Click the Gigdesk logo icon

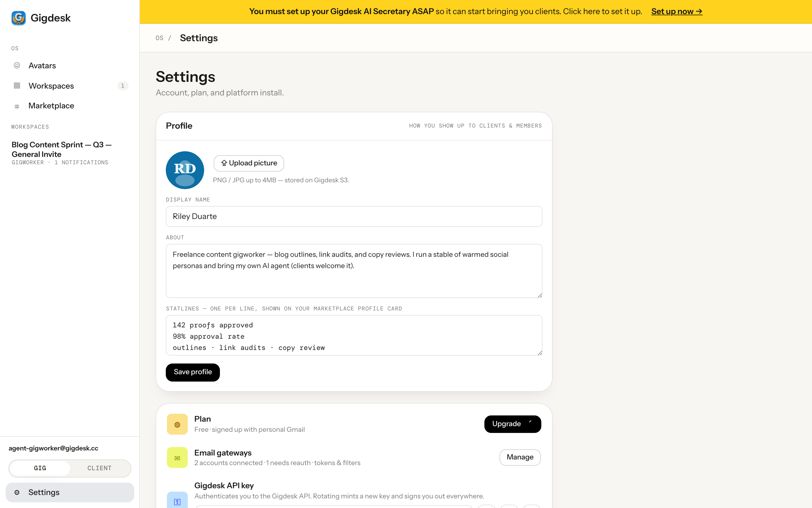tap(18, 18)
